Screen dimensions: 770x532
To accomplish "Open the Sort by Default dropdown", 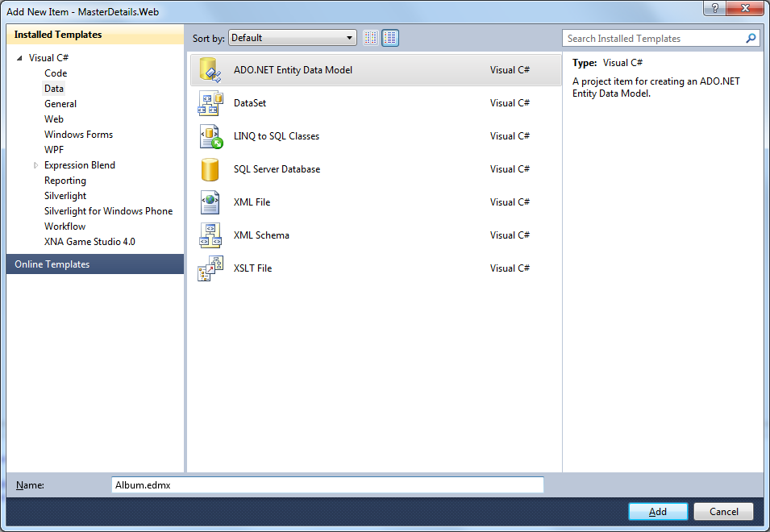I will click(292, 38).
